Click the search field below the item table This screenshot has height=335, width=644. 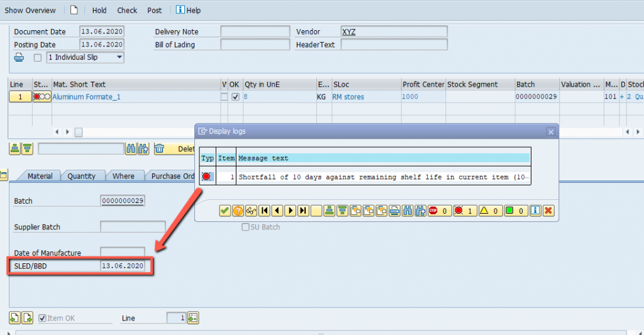coord(81,148)
